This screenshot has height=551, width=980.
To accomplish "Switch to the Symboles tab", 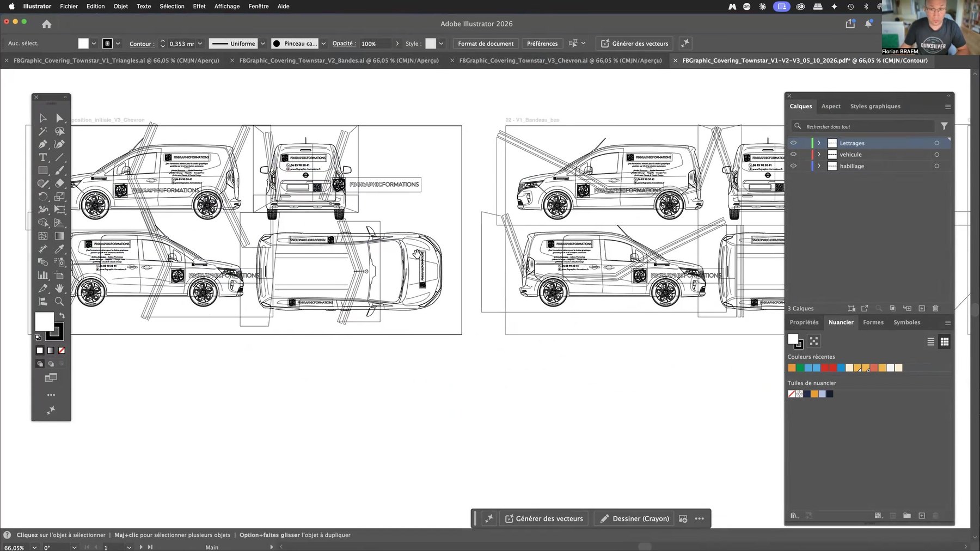I will pyautogui.click(x=906, y=322).
